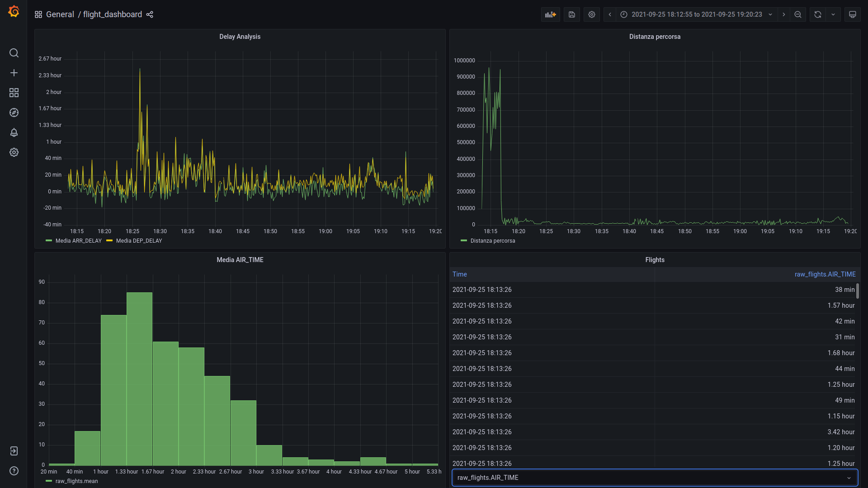868x488 pixels.
Task: Click the General folder breadcrumb link
Action: [60, 14]
